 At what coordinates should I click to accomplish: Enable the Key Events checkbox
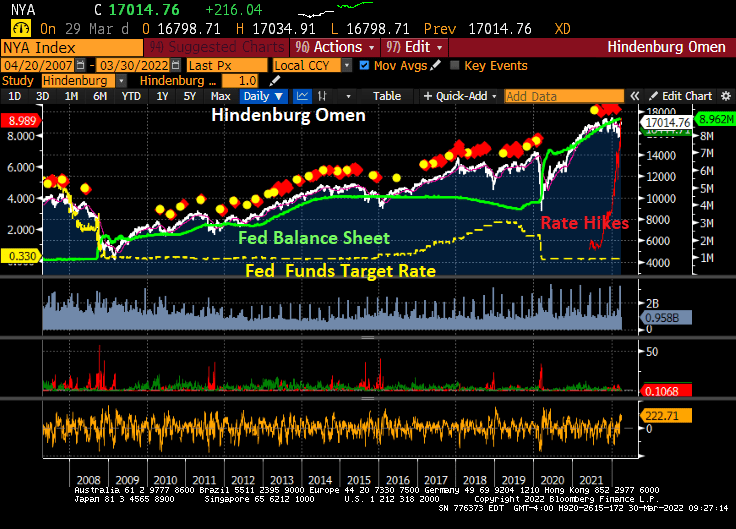click(x=456, y=65)
